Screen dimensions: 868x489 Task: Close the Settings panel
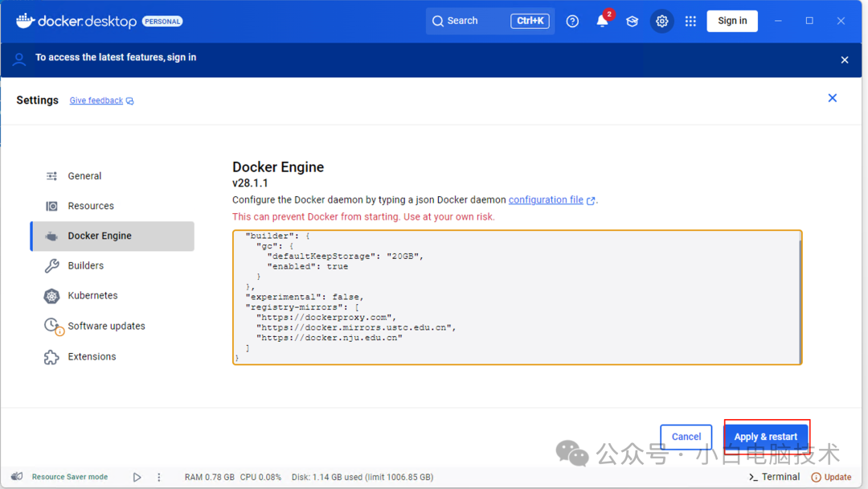[832, 98]
